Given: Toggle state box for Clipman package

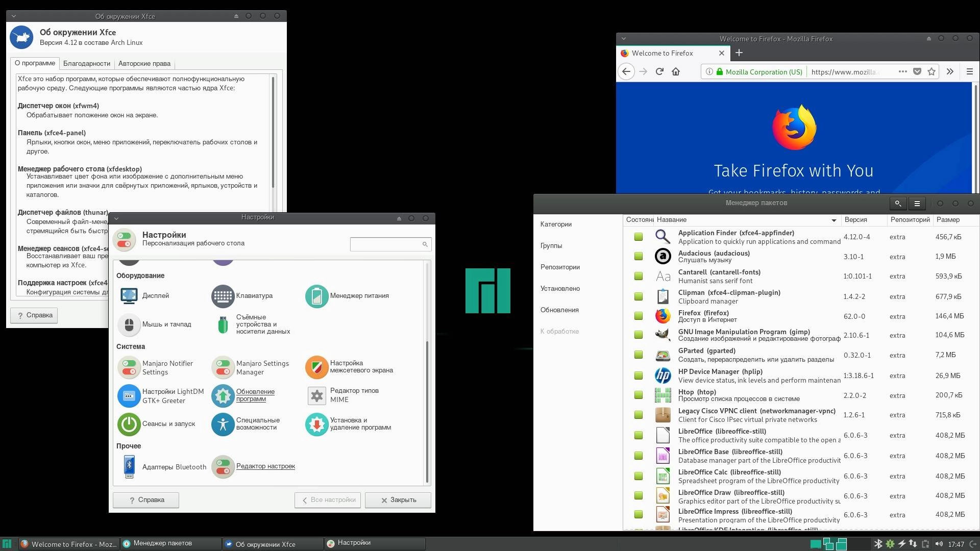Looking at the screenshot, I should coord(638,296).
